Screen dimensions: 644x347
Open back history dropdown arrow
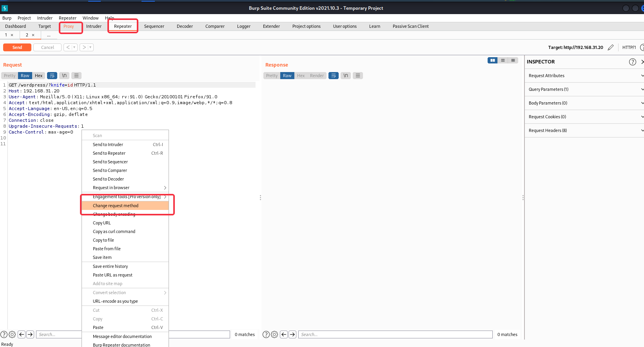[x=74, y=47]
